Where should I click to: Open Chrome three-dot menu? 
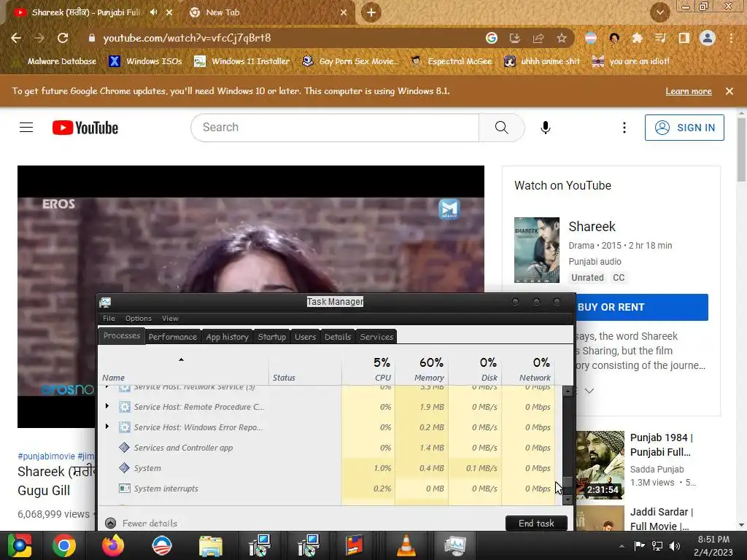click(731, 38)
